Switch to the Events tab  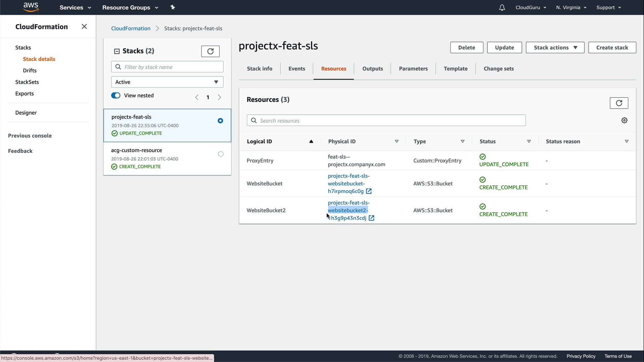click(297, 69)
